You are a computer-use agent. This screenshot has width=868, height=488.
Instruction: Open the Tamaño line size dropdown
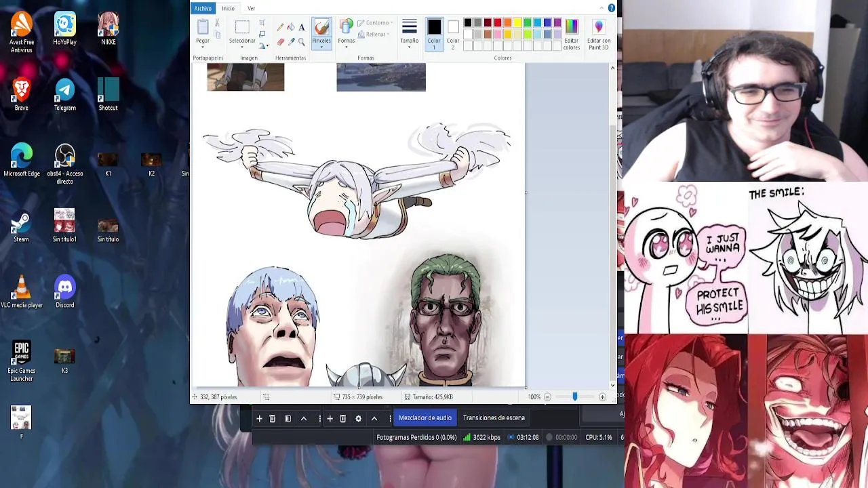click(x=410, y=33)
